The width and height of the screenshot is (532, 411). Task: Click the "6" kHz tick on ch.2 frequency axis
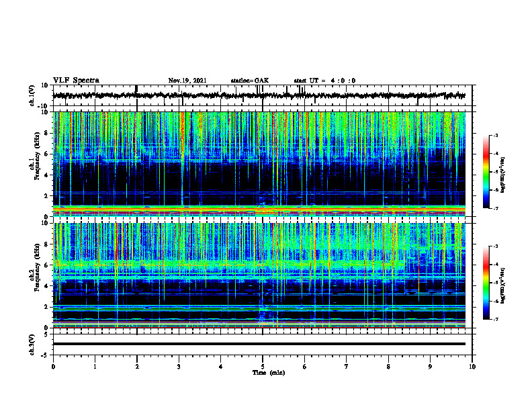coord(46,265)
